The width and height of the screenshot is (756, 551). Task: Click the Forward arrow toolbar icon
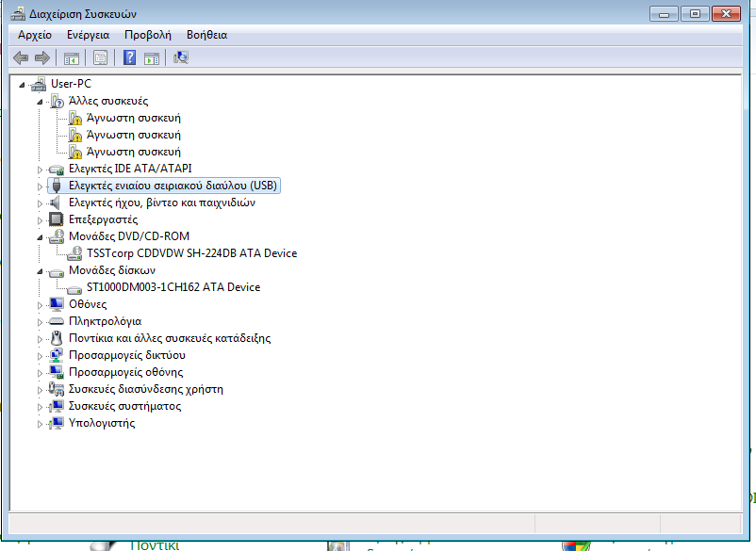42,58
